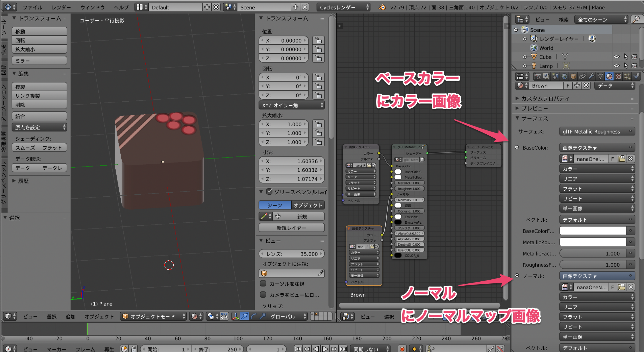Open the レンダー menu
Screen dimensions: 644x352
pyautogui.click(x=61, y=7)
